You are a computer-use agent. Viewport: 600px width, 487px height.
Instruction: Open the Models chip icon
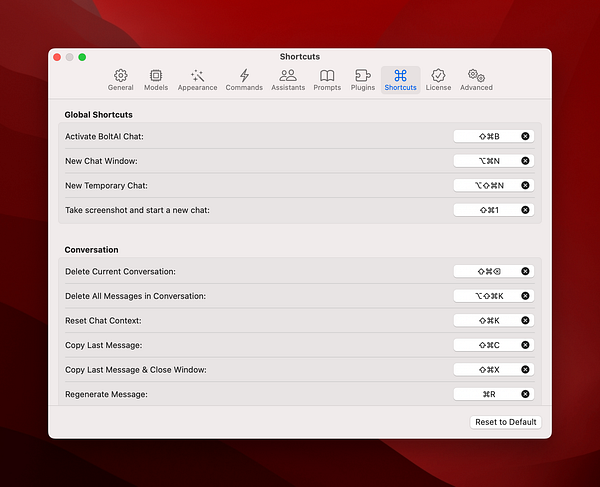coord(156,76)
